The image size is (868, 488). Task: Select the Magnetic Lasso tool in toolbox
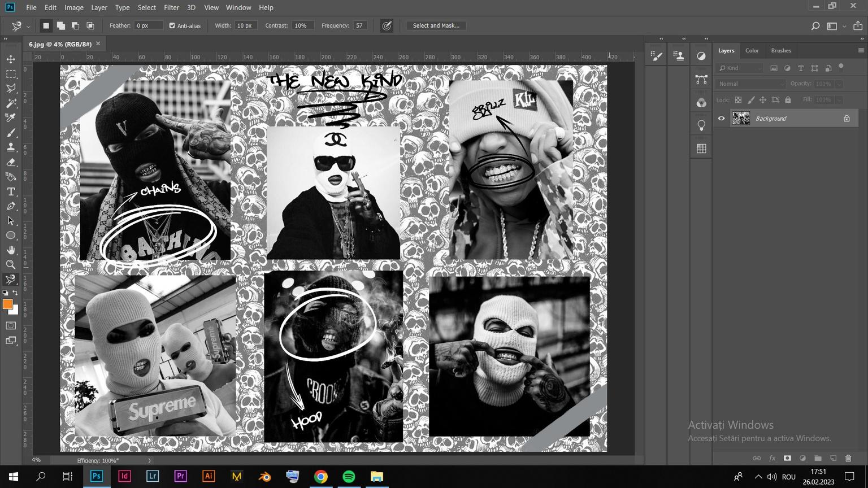pos(11,279)
